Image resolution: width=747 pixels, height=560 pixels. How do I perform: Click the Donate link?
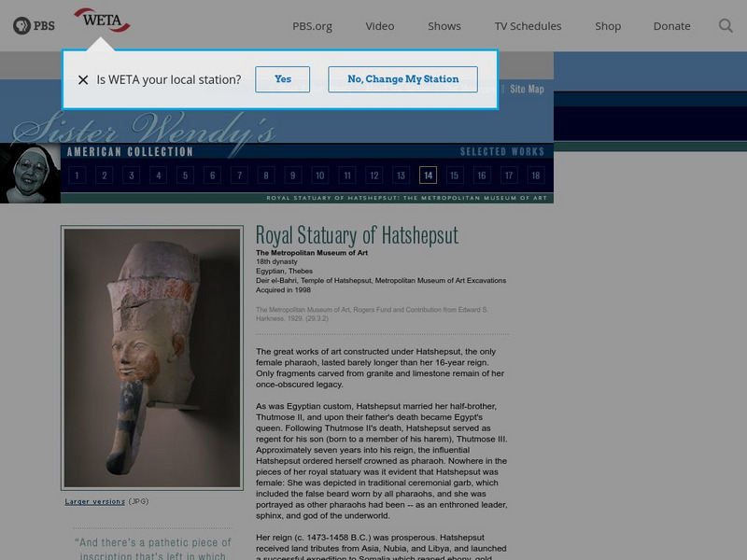[x=671, y=26]
